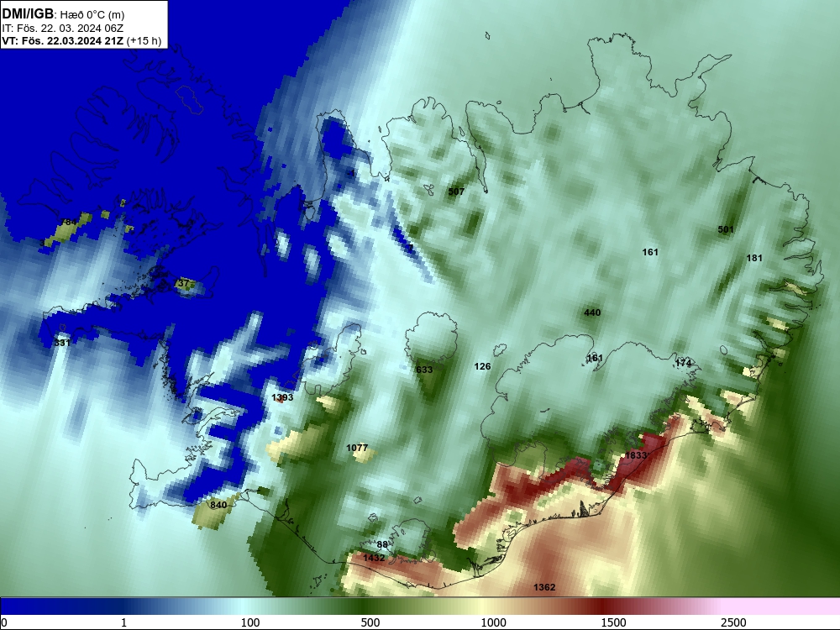Viewport: 840px width, 630px height.
Task: Click the 1833 height value on map
Action: 636,456
